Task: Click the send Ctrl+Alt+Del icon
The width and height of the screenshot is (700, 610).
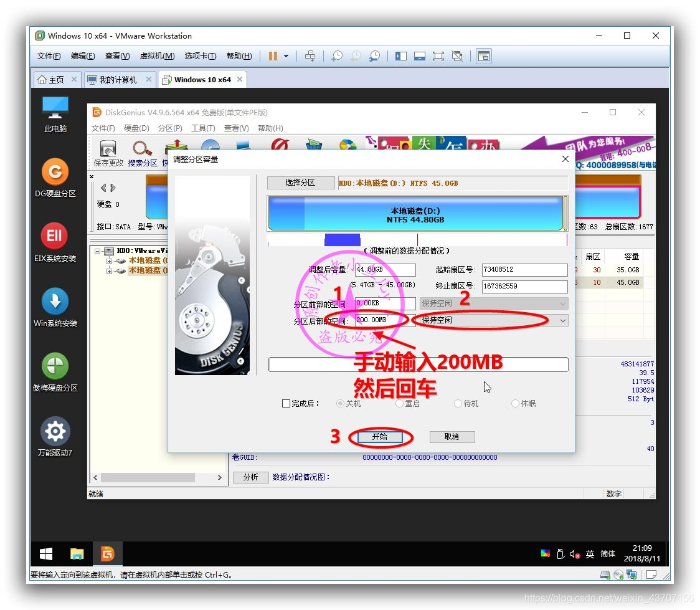Action: (x=310, y=56)
